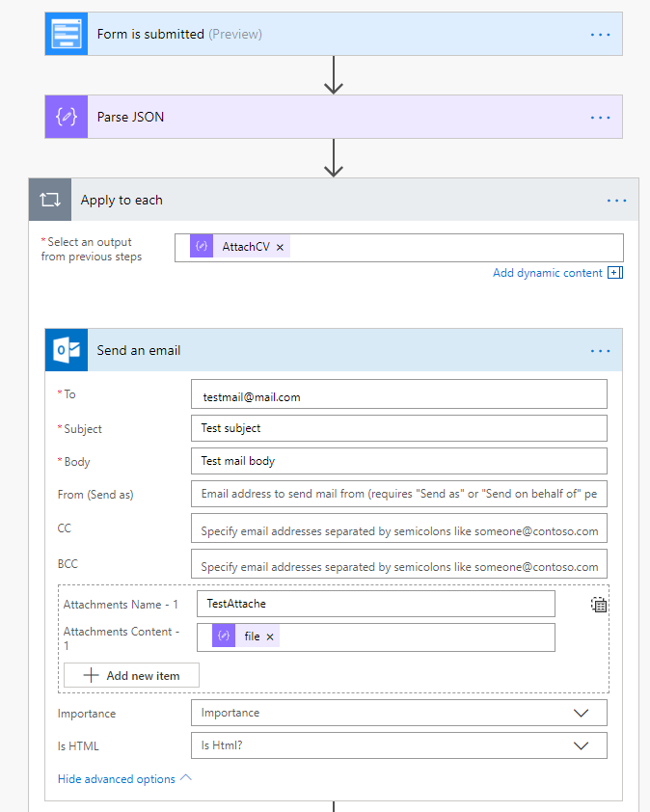Click the Parse JSON curly-brace icon
650x812 pixels.
66,117
